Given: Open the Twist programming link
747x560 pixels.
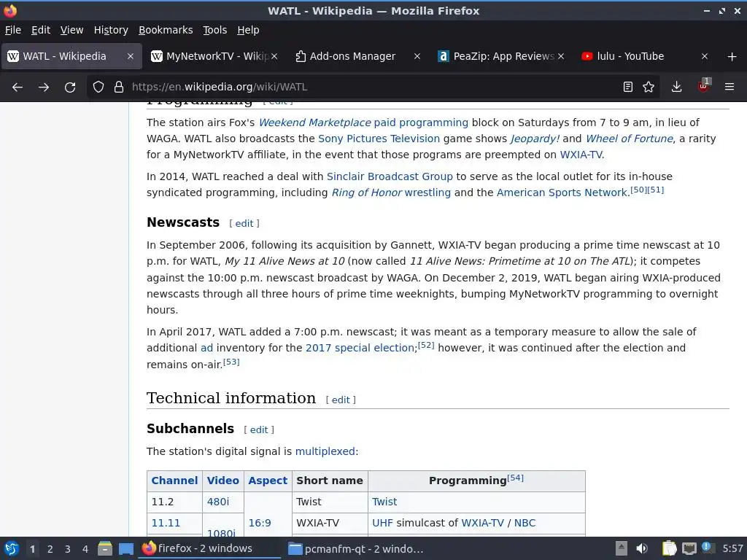Looking at the screenshot, I should [384, 502].
